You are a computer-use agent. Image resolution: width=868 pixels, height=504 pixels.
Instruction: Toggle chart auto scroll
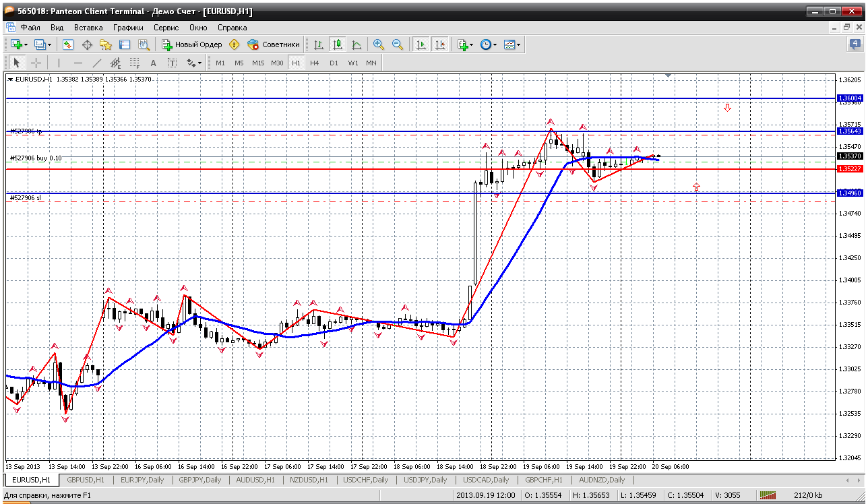point(421,44)
